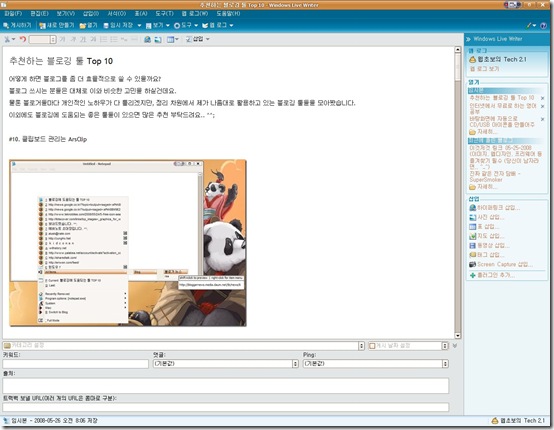The image size is (554, 430).
Task: Delete draft 추천하는 블로깅 툴 Top 10
Action: pyautogui.click(x=543, y=98)
